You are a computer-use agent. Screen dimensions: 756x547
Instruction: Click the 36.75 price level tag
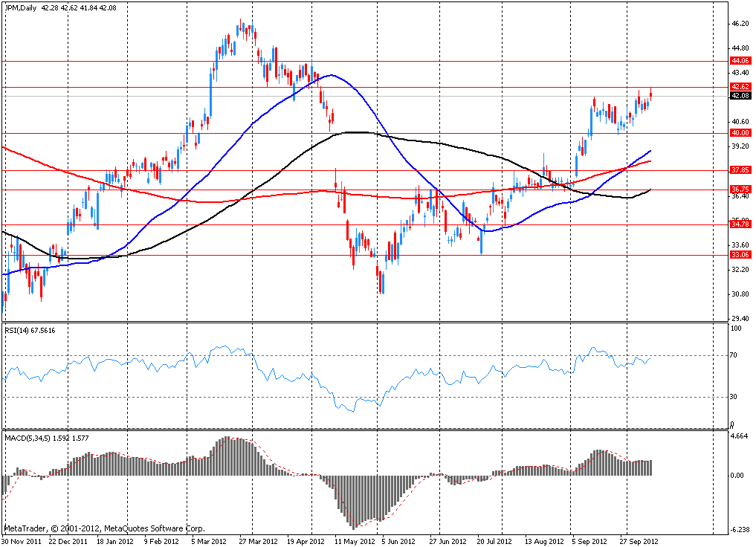(x=739, y=190)
